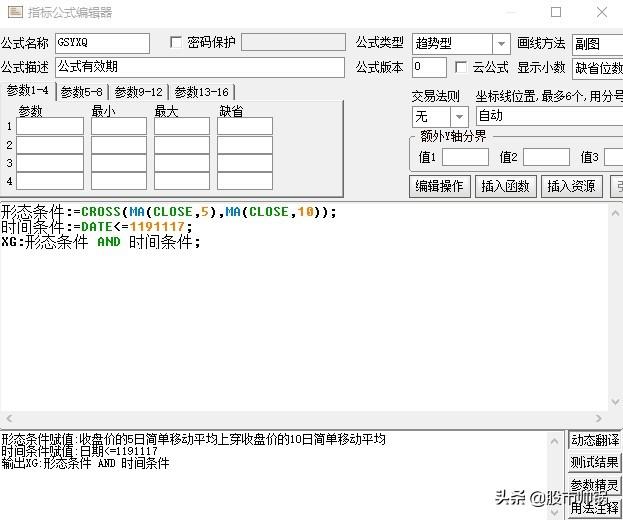
Task: Click the formula editor window icon
Action: tap(15, 12)
